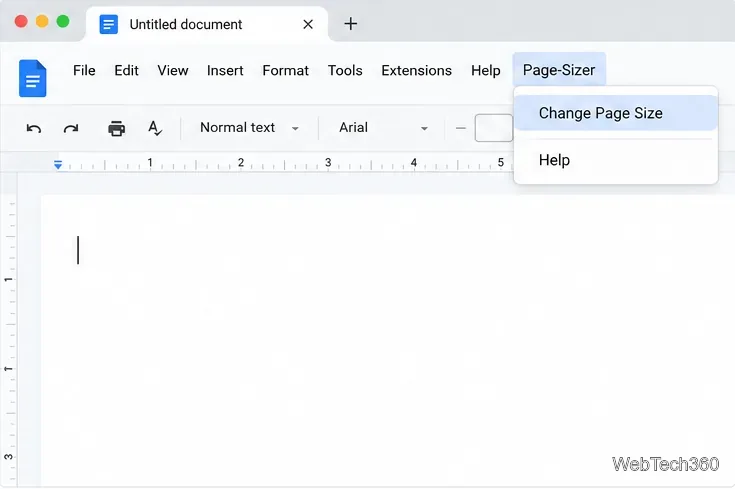735x489 pixels.
Task: Select the Untitled document browser tab
Action: (207, 24)
